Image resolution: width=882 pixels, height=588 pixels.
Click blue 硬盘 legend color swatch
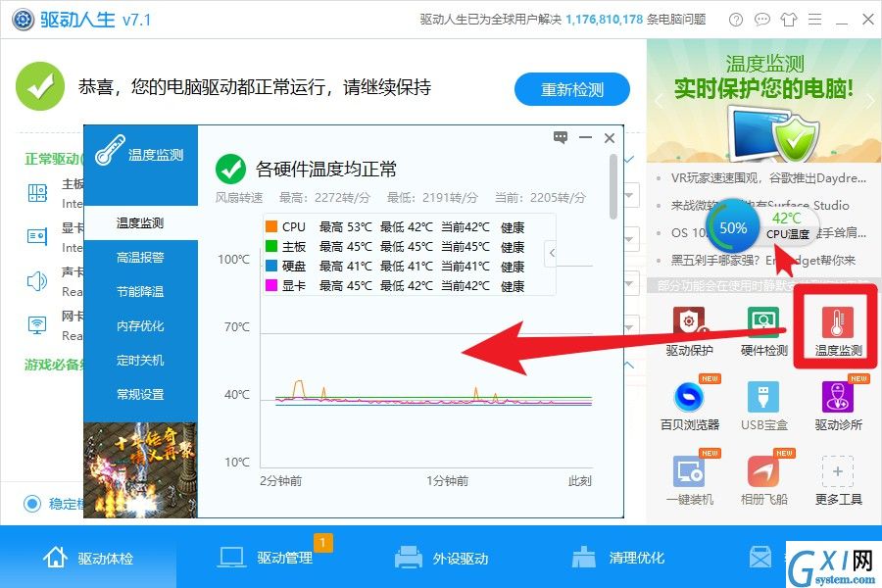coord(271,266)
